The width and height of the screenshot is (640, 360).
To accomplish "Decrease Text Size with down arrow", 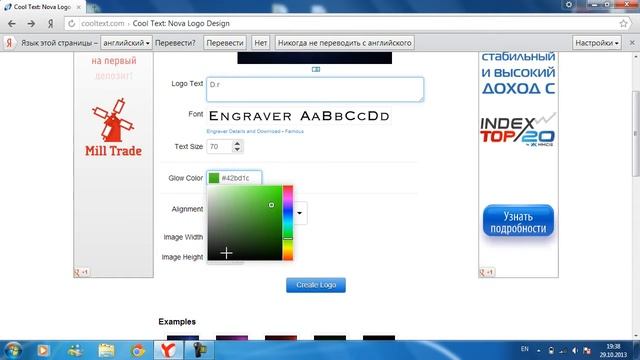I will coord(237,150).
